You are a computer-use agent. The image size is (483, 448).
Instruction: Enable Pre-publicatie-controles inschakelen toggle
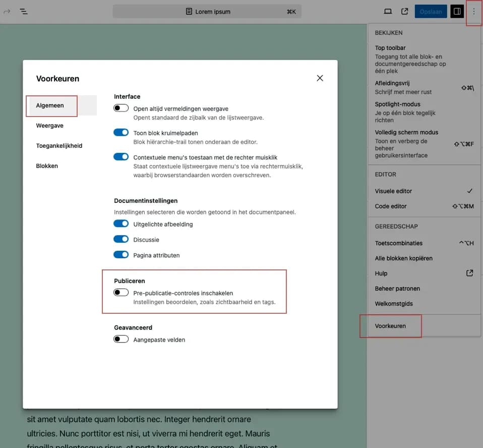click(x=121, y=292)
